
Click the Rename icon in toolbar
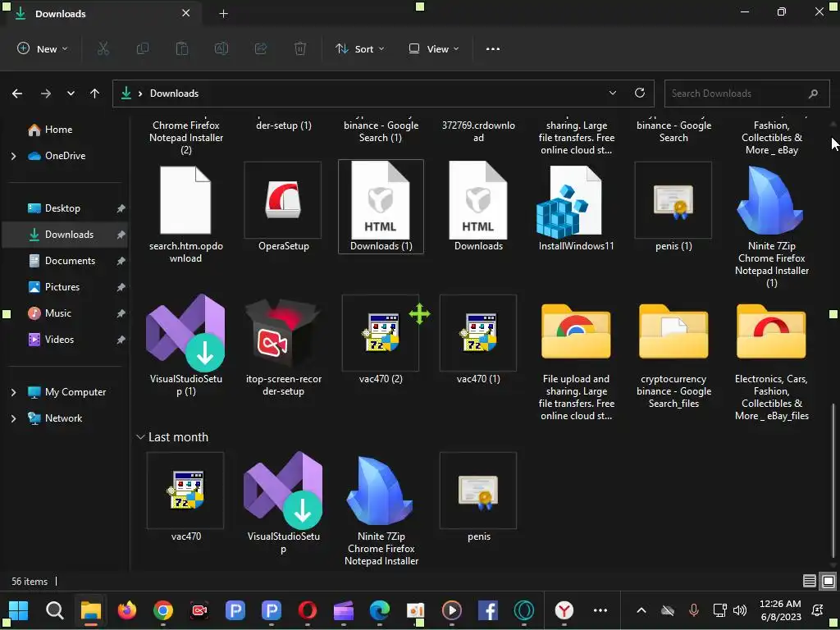[x=221, y=48]
